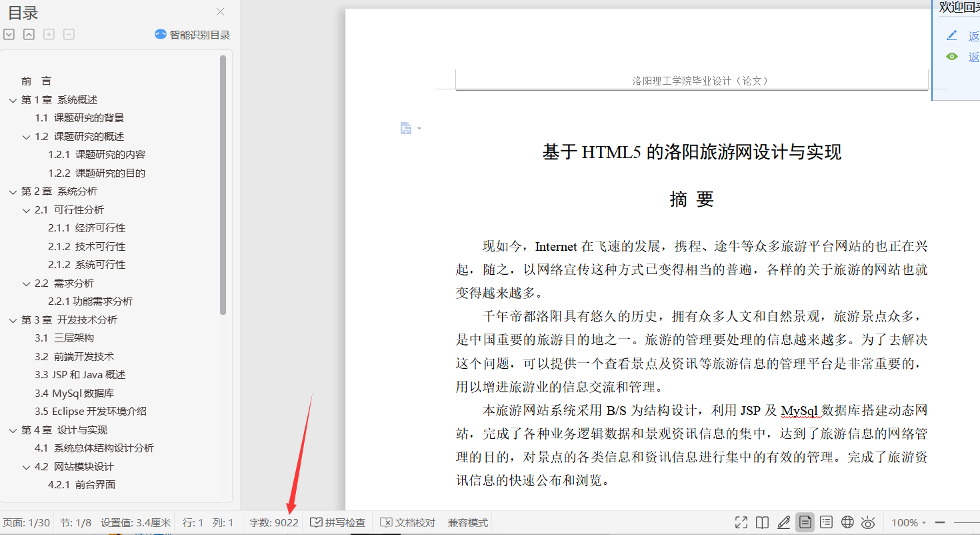
Task: Jump to 3.4 MySql 数据库 heading
Action: pos(75,394)
